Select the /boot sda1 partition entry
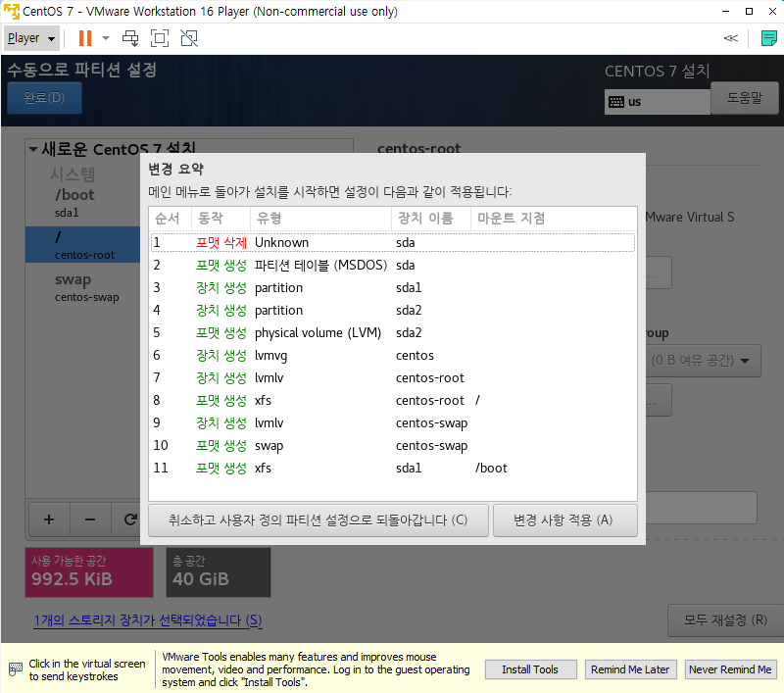Image resolution: width=784 pixels, height=693 pixels. pos(82,203)
